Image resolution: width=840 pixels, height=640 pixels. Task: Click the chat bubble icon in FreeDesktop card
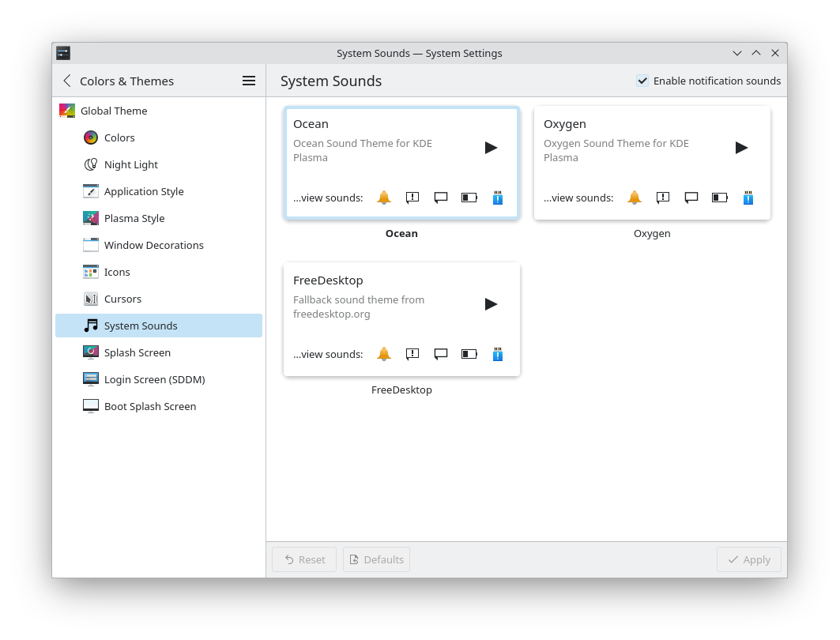(441, 354)
